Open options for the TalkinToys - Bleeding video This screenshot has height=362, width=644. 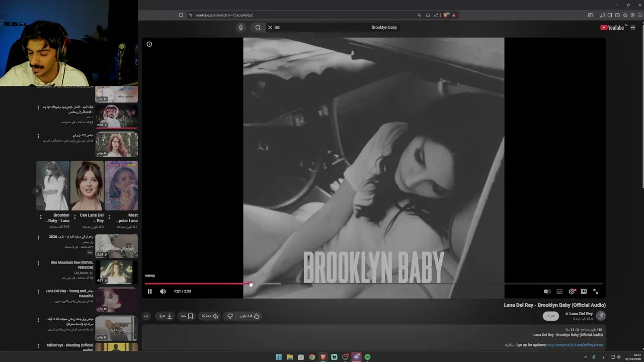click(38, 346)
